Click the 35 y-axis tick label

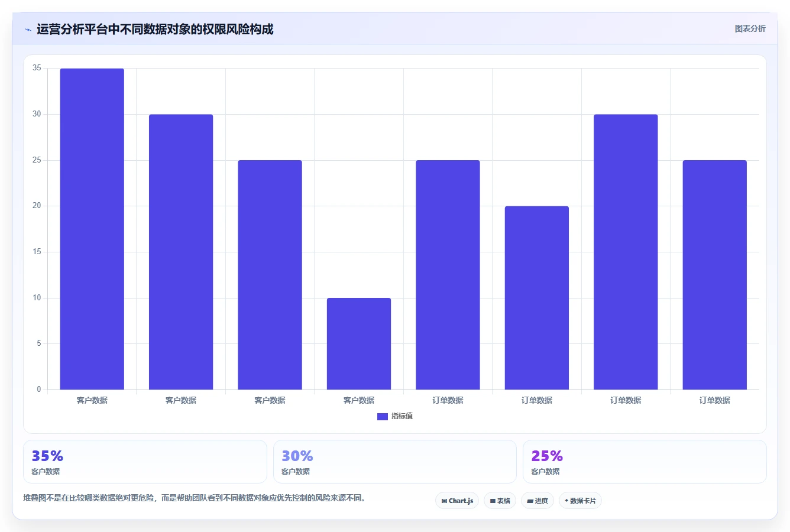(37, 68)
